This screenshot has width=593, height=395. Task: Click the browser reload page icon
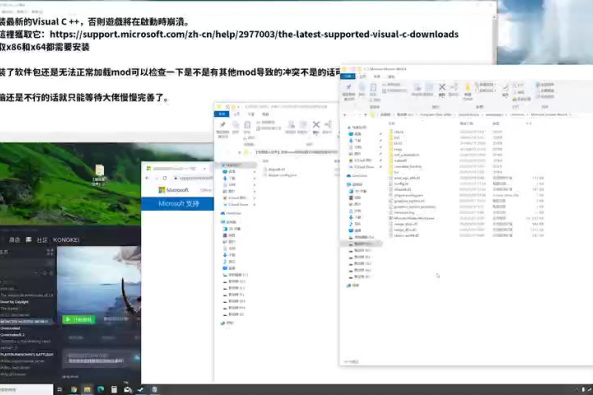(x=165, y=178)
